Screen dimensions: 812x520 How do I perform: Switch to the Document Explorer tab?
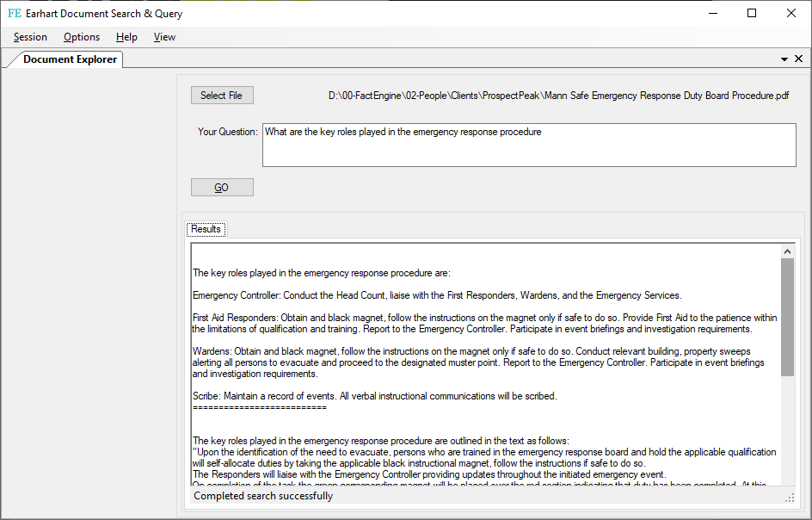click(x=70, y=59)
